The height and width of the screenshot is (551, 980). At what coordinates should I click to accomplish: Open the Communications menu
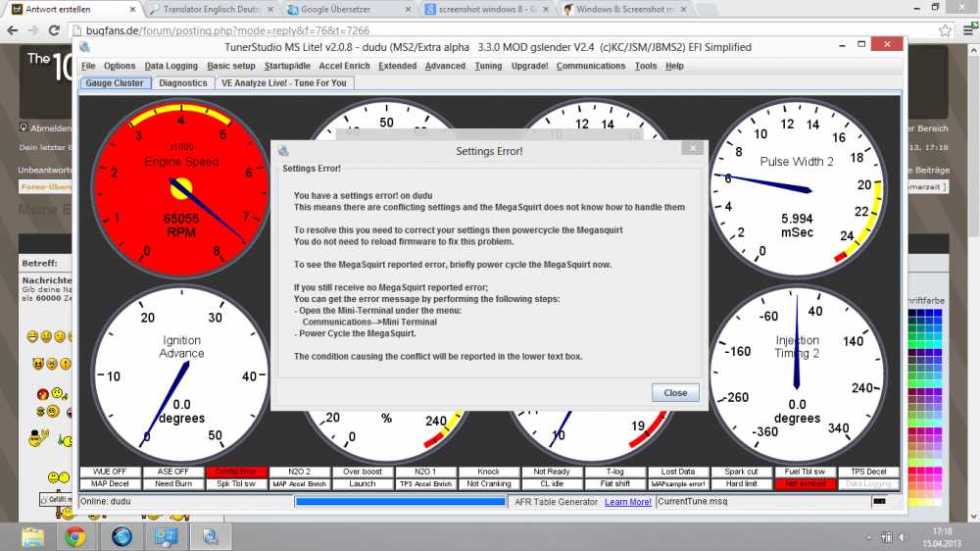coord(590,66)
